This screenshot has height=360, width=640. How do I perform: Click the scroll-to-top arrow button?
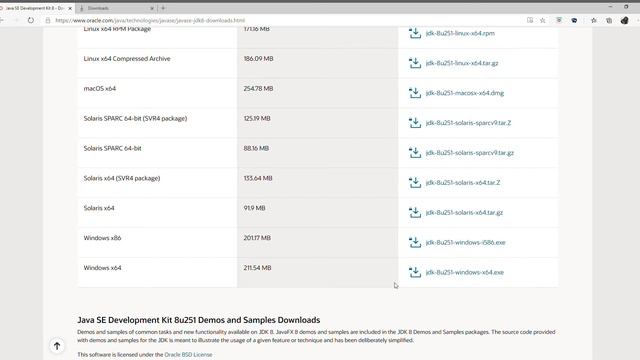pos(57,346)
